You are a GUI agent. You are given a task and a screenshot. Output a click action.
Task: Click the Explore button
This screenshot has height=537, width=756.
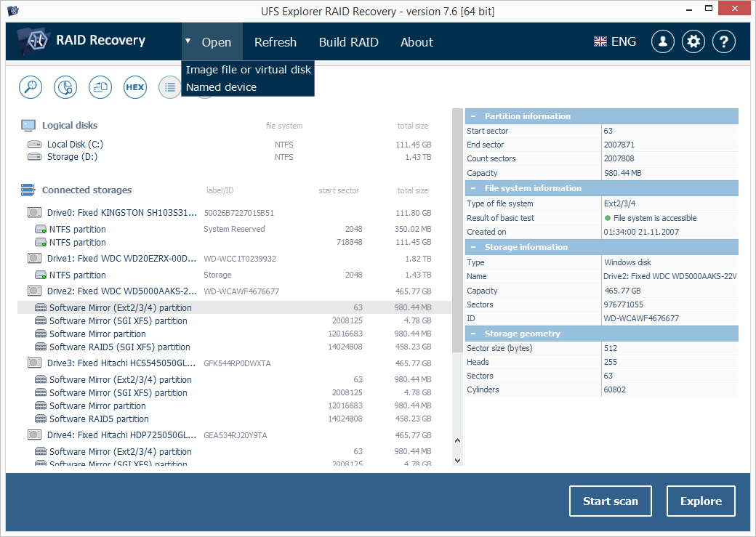coord(701,501)
